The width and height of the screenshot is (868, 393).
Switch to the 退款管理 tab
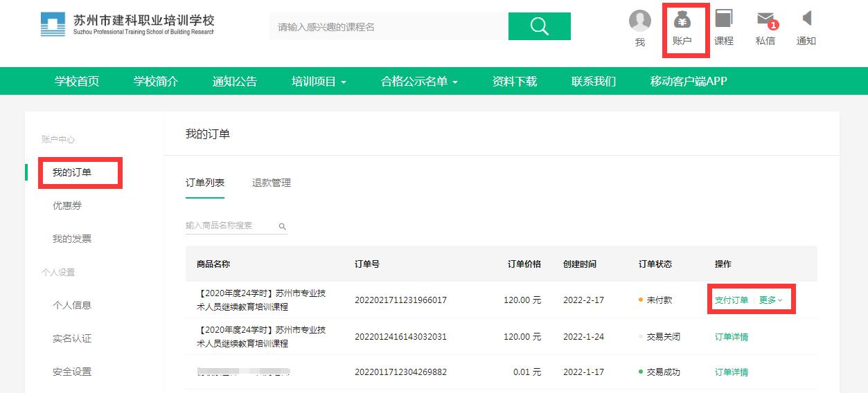[x=271, y=183]
